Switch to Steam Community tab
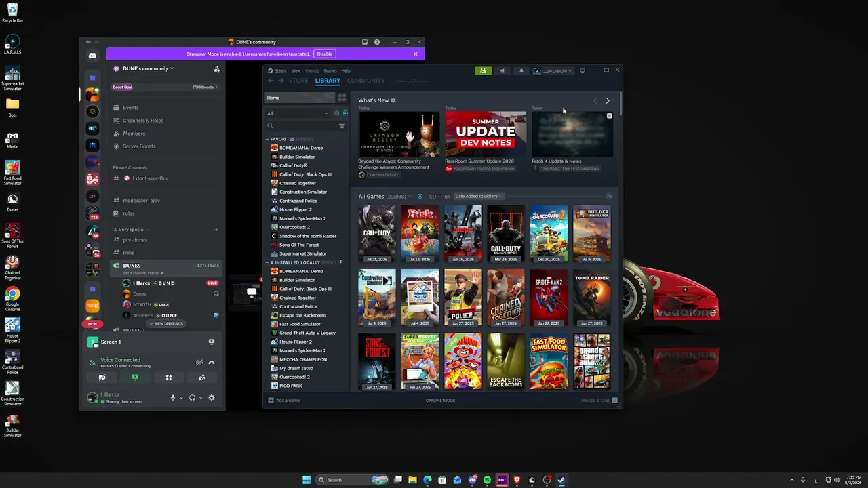The image size is (868, 488). tap(366, 81)
